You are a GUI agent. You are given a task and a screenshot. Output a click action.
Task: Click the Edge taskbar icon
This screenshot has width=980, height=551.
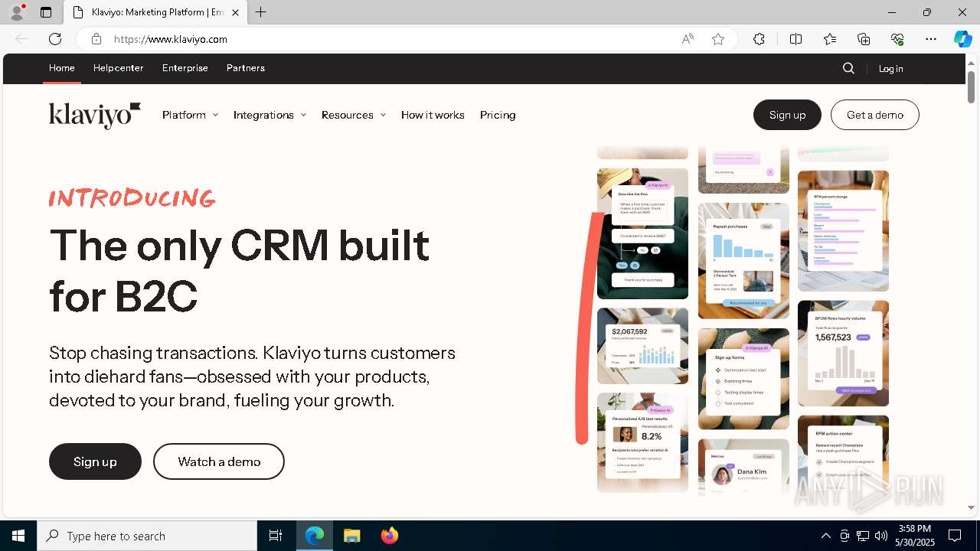315,536
